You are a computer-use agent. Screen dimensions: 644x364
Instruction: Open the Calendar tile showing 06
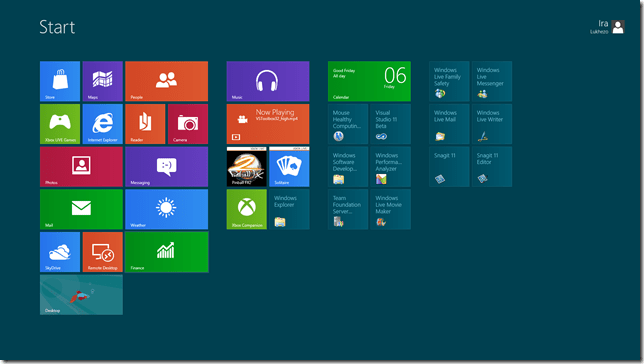pyautogui.click(x=369, y=81)
